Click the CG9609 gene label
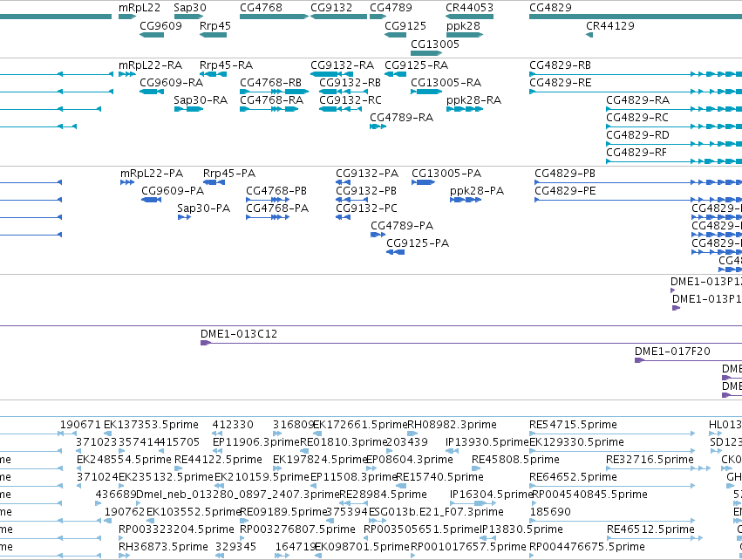Image resolution: width=742 pixels, height=560 pixels. pyautogui.click(x=160, y=25)
